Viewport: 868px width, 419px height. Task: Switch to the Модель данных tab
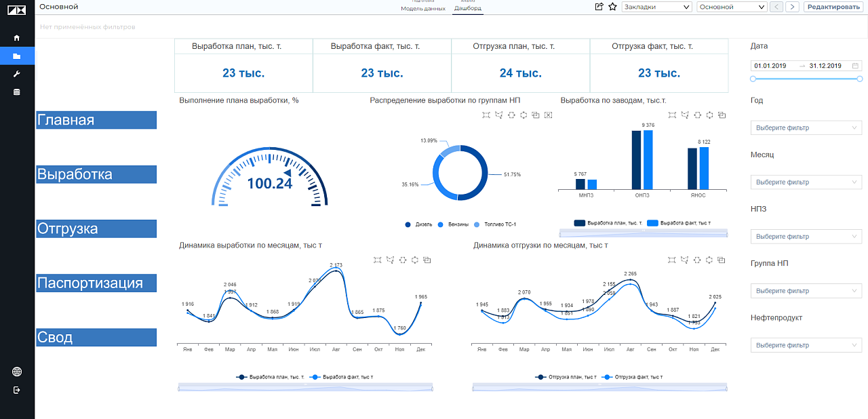[x=423, y=9]
